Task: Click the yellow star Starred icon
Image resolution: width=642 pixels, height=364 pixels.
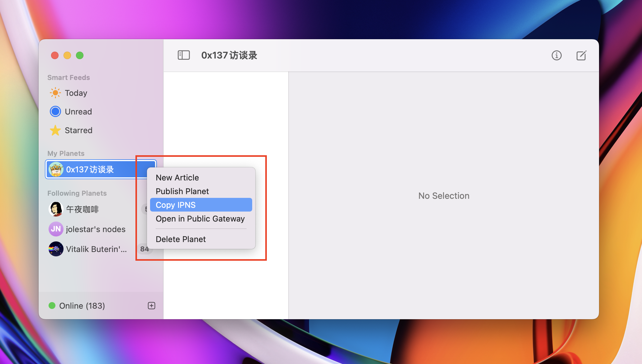Action: 55,130
